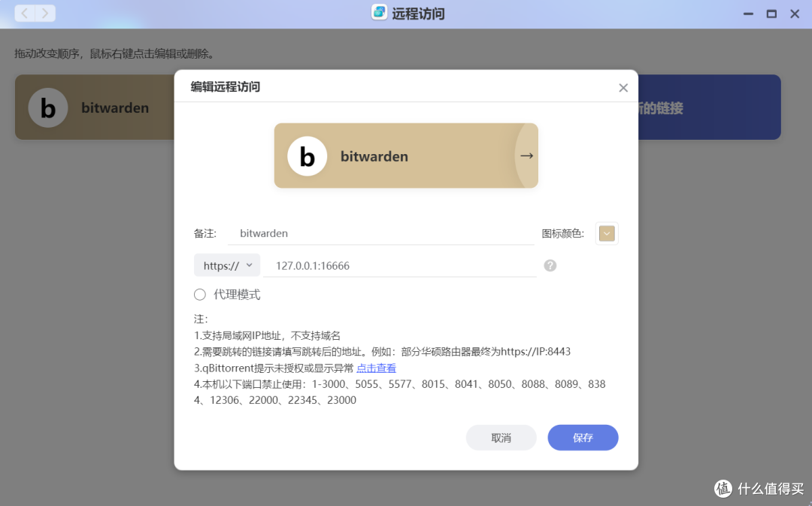Screen dimensions: 812x506
Task: Click the 保存 button
Action: [x=583, y=438]
